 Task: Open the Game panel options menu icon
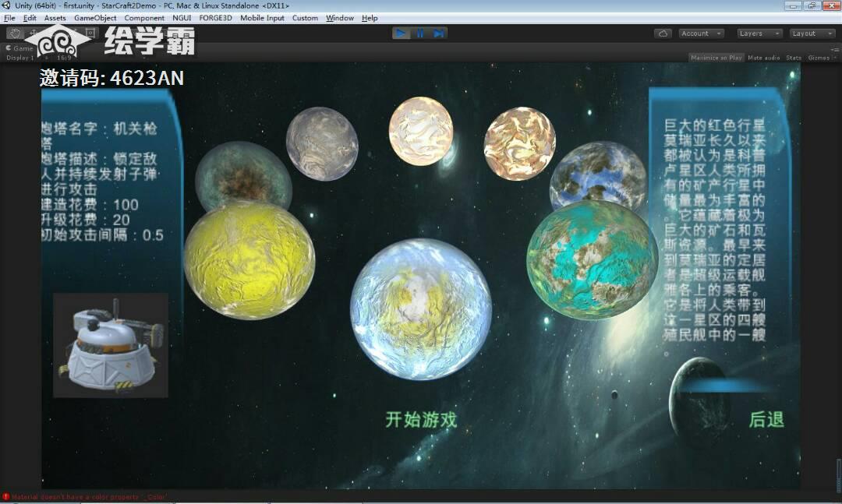tap(834, 49)
